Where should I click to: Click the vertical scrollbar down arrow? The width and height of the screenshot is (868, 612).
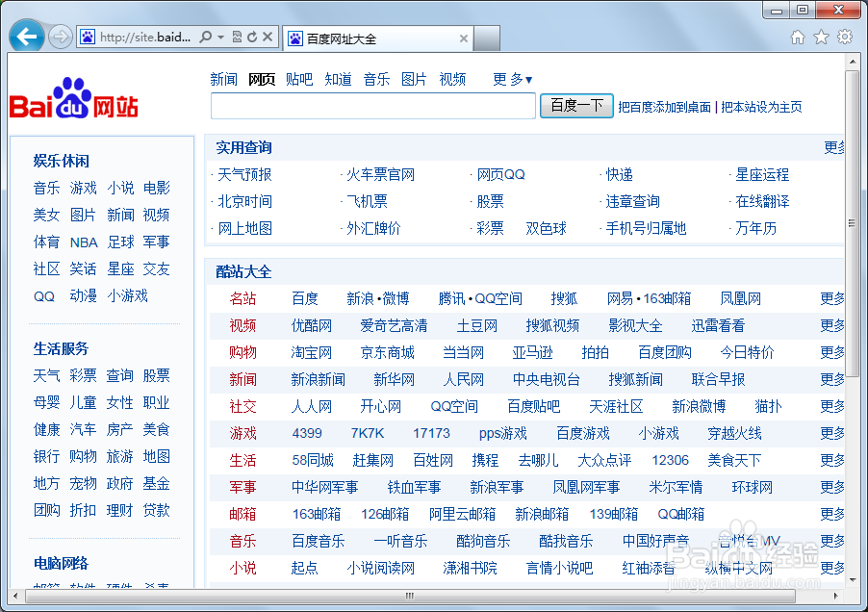point(853,580)
